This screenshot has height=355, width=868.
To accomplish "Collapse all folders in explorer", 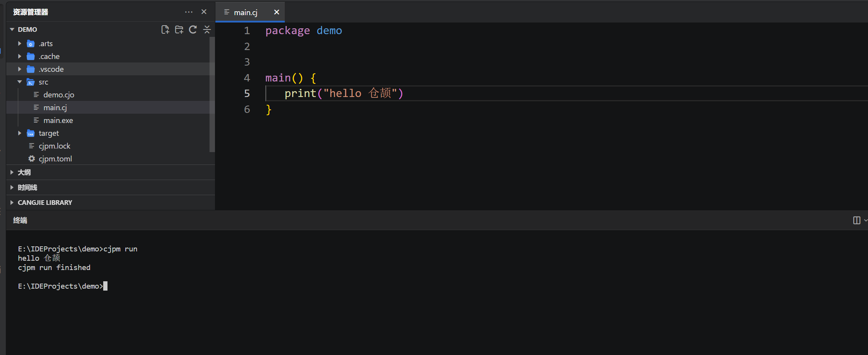I will [x=207, y=29].
